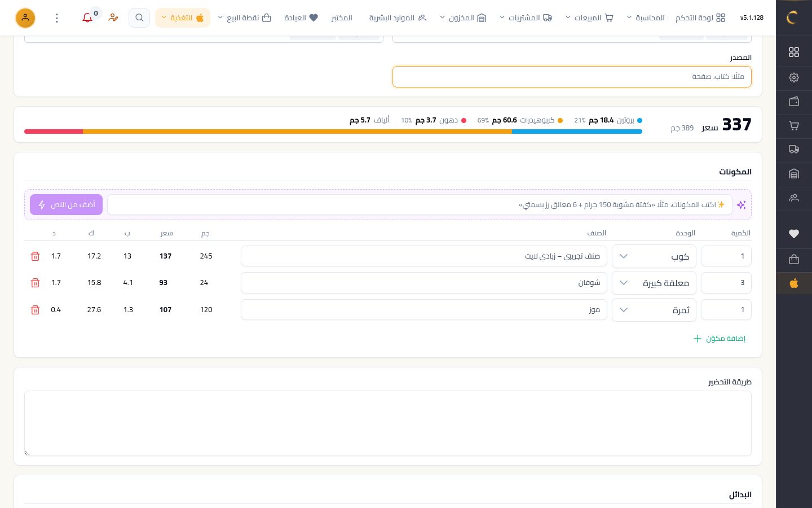Viewport: 812px width, 508px height.
Task: Expand the المحاسبة menu
Action: pos(646,18)
